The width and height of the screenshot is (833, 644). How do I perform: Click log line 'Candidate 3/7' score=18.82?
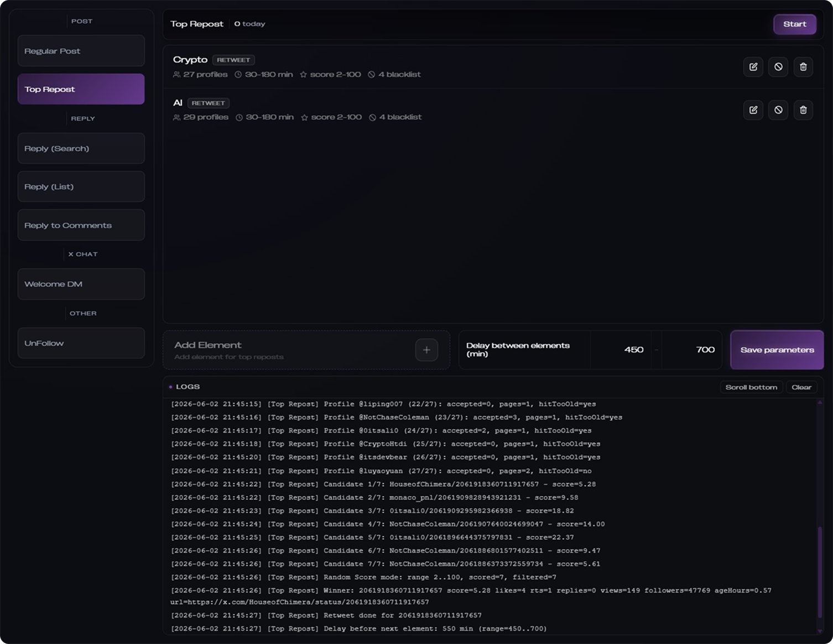(372, 511)
